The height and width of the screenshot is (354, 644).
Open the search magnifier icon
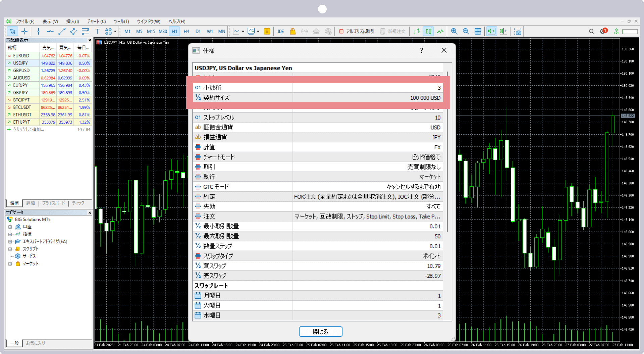(591, 31)
